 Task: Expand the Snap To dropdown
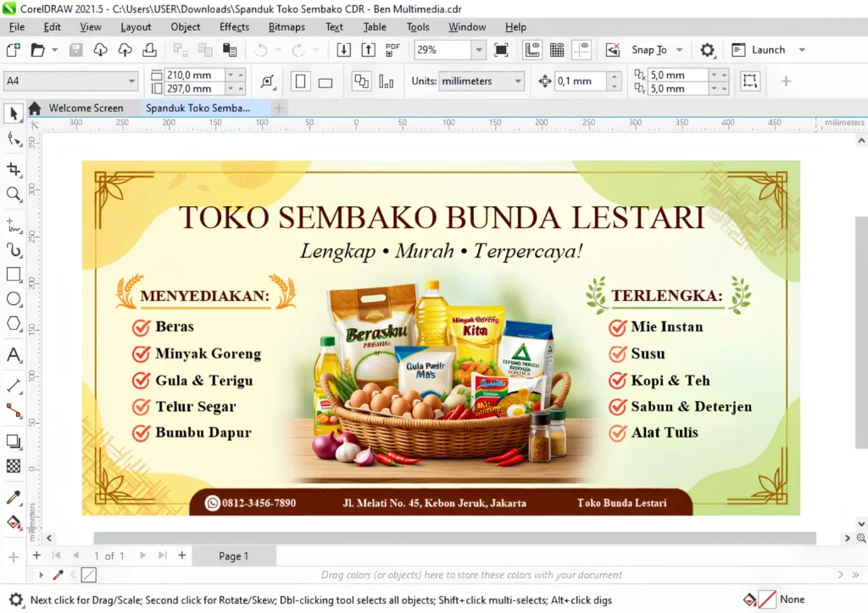(x=679, y=50)
